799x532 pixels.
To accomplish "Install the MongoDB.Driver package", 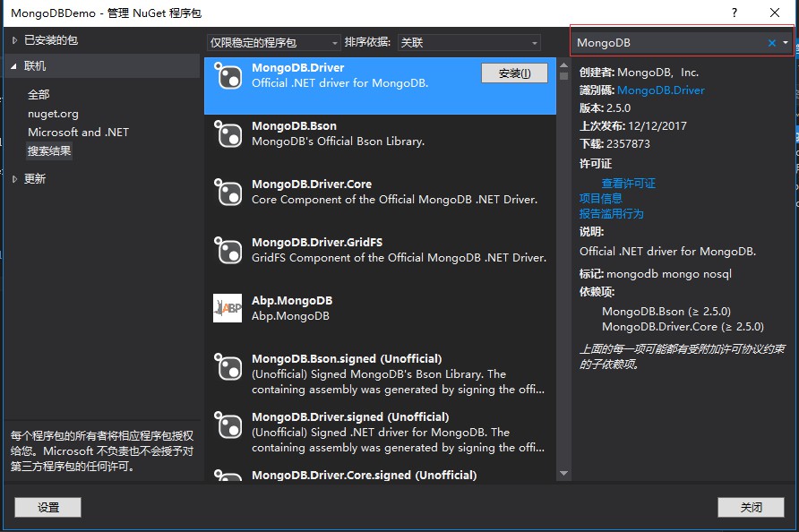I will pos(515,73).
